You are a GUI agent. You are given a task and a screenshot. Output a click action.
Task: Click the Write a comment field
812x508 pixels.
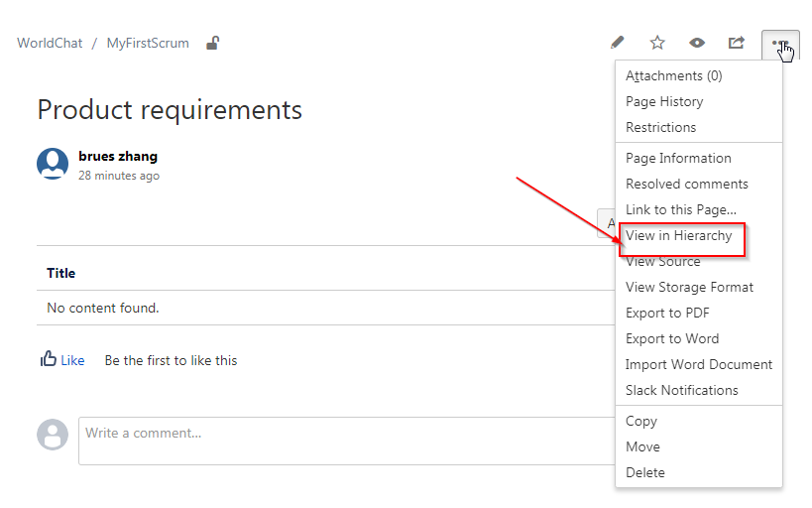[x=347, y=441]
